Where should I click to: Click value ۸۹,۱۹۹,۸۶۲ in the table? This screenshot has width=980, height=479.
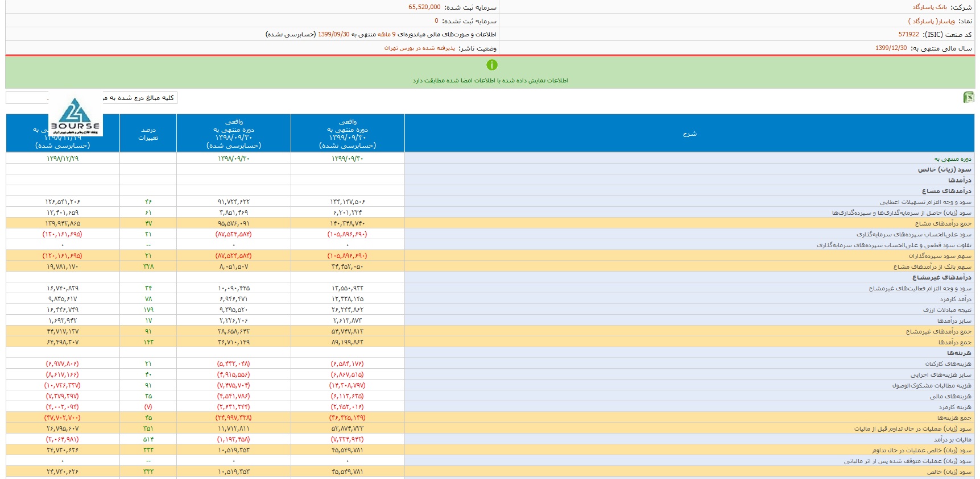[x=348, y=342]
